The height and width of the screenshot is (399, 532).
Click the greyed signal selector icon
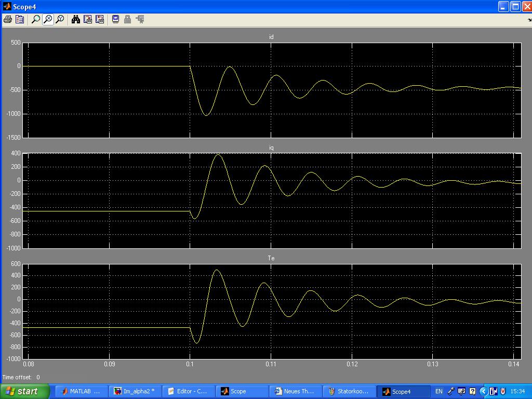(140, 19)
